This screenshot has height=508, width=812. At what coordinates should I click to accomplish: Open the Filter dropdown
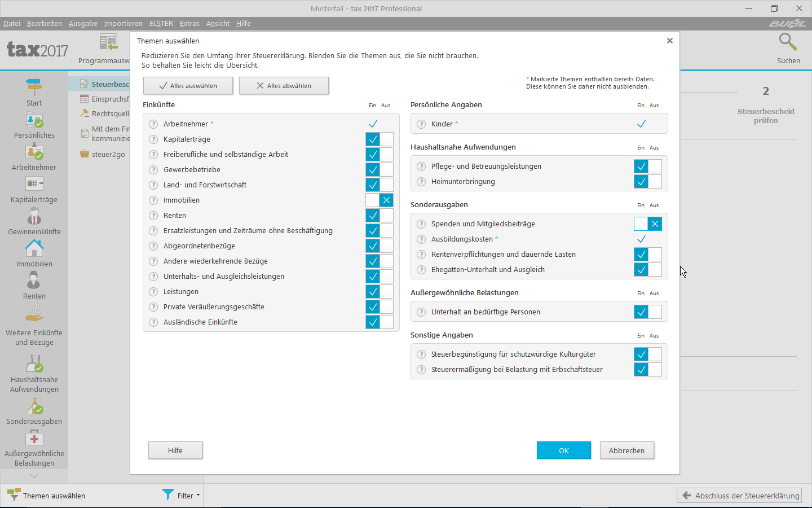point(182,496)
